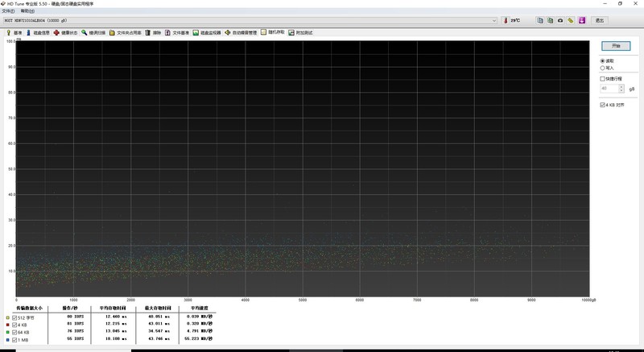Enable the 快捷行程 short stroke checkbox
The image size is (644, 352).
point(603,79)
